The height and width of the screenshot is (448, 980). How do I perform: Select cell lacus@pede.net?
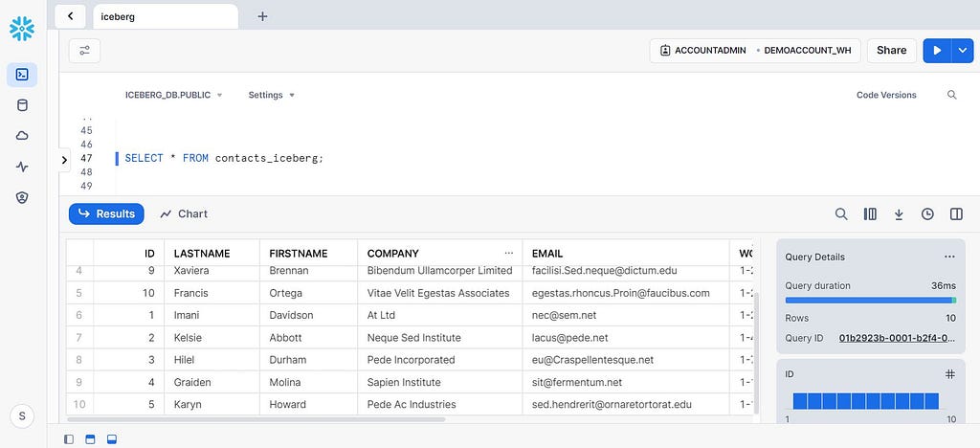(626, 337)
